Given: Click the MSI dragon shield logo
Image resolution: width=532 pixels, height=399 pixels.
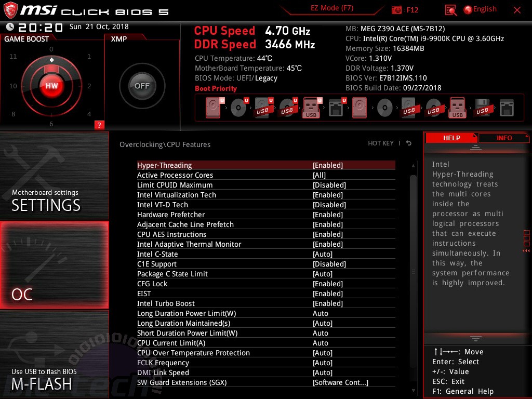Looking at the screenshot, I should point(10,10).
